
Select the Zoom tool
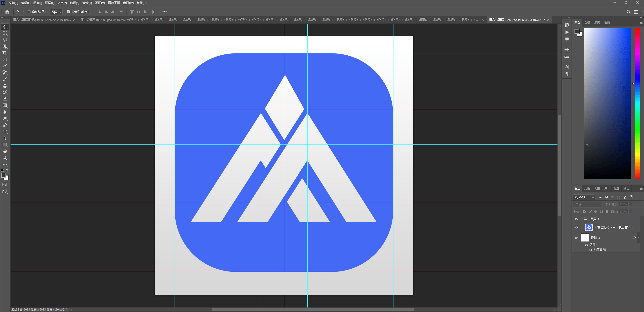pyautogui.click(x=5, y=158)
